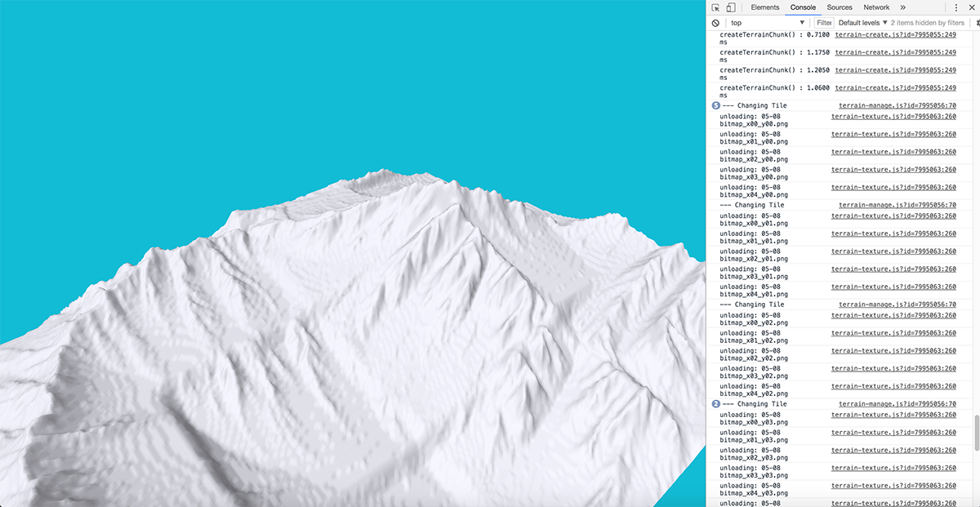Show more DevTools tabs via chevron
980x507 pixels.
[902, 7]
